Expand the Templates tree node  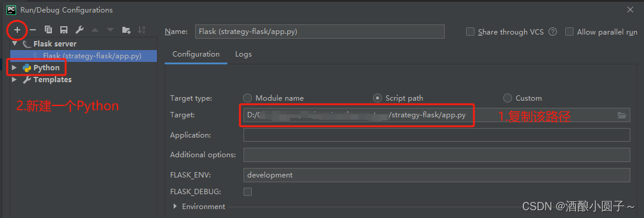click(x=15, y=79)
